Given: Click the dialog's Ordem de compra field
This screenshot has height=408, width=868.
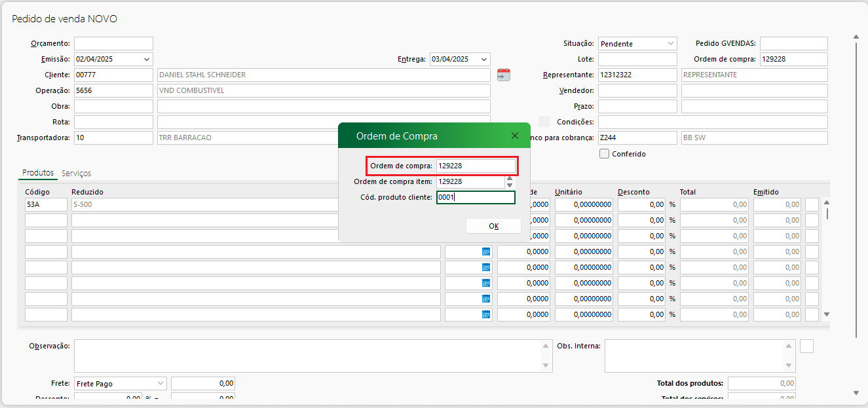Looking at the screenshot, I should pyautogui.click(x=476, y=166).
